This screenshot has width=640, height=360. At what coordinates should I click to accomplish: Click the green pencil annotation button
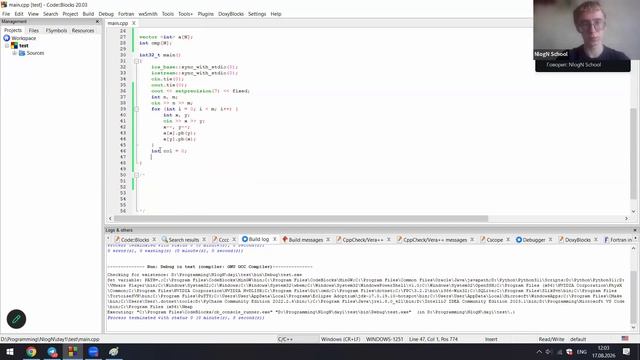pos(16,319)
